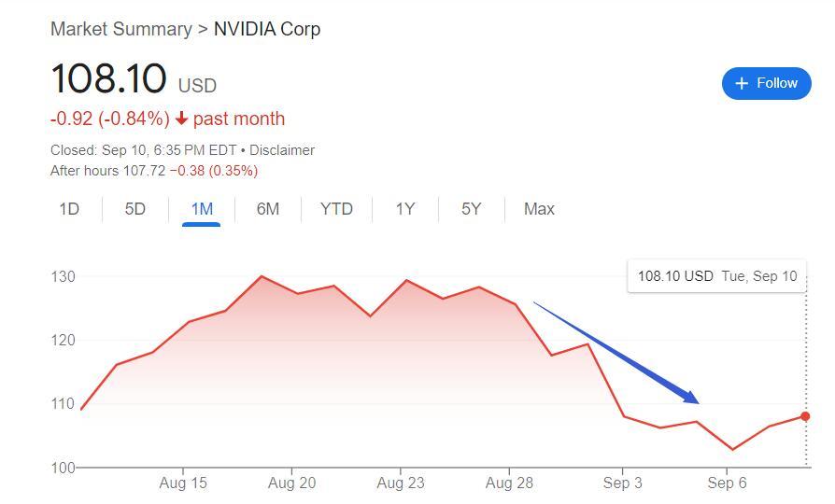Select the 1D time range tab
The height and width of the screenshot is (504, 835).
click(69, 209)
